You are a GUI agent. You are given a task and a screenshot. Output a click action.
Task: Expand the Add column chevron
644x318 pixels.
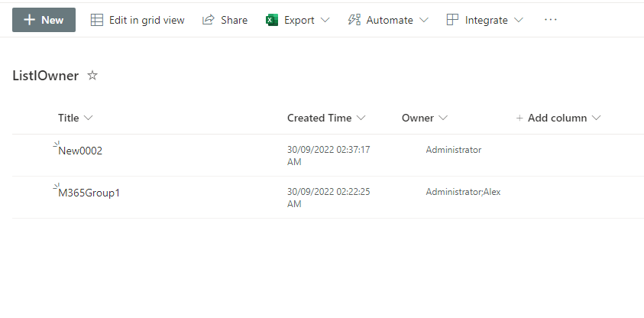tap(597, 118)
